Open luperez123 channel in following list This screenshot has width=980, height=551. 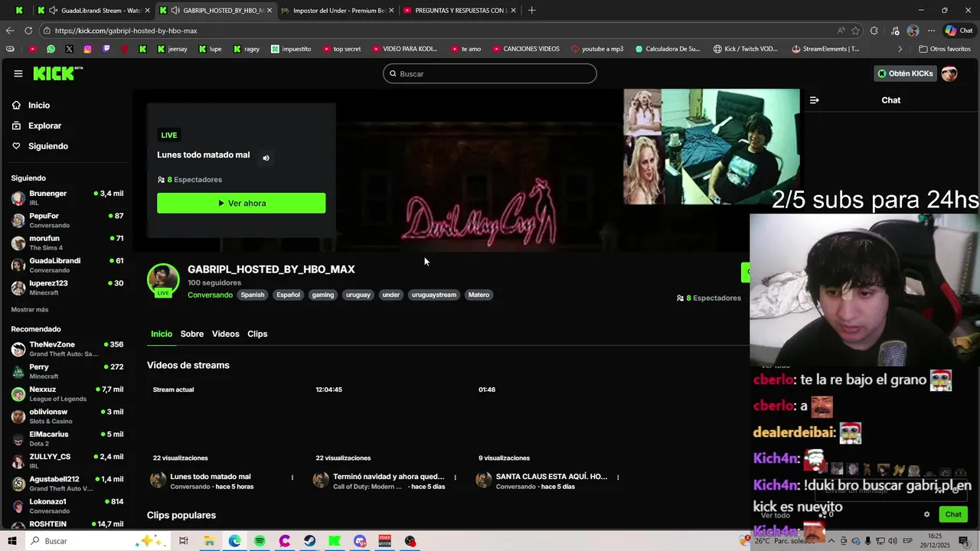67,287
